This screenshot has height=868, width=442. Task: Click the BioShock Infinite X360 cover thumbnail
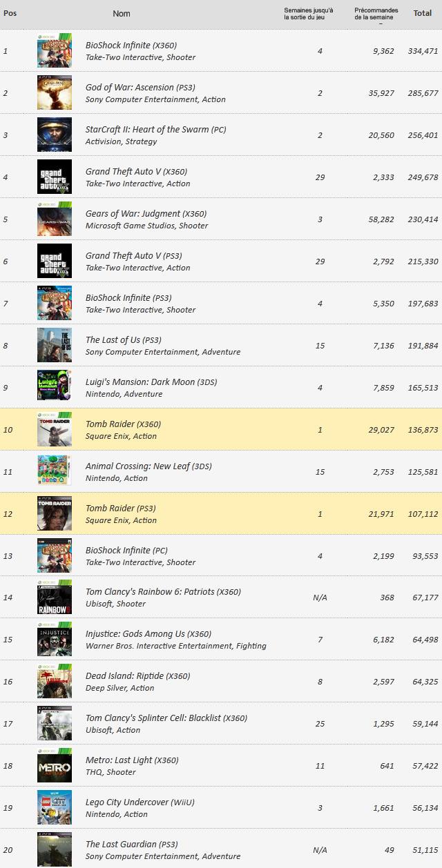point(55,50)
